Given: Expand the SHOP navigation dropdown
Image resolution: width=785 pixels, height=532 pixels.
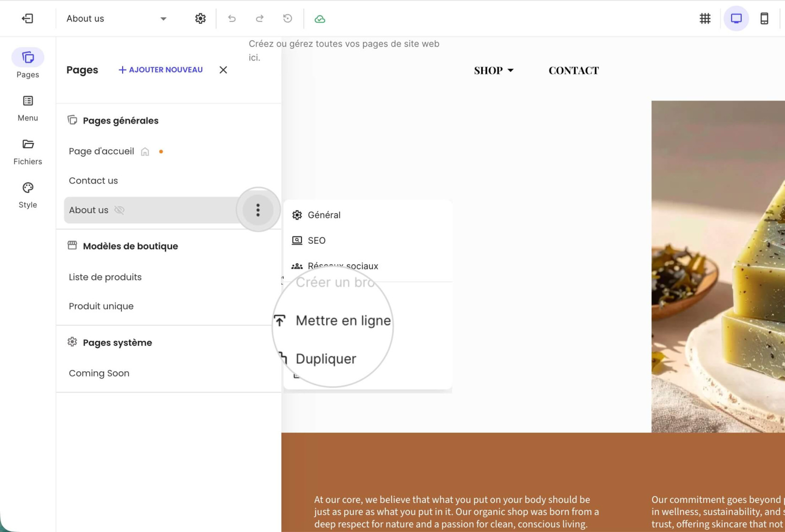Looking at the screenshot, I should [494, 71].
